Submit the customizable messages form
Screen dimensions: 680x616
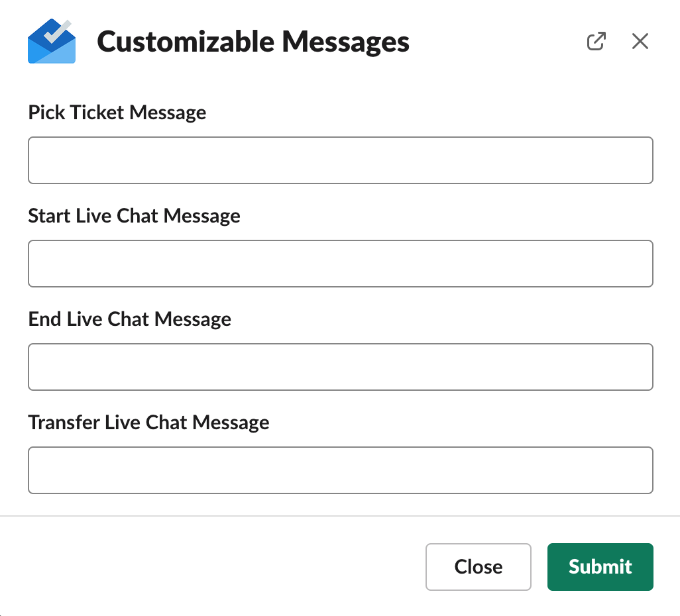[x=600, y=567]
